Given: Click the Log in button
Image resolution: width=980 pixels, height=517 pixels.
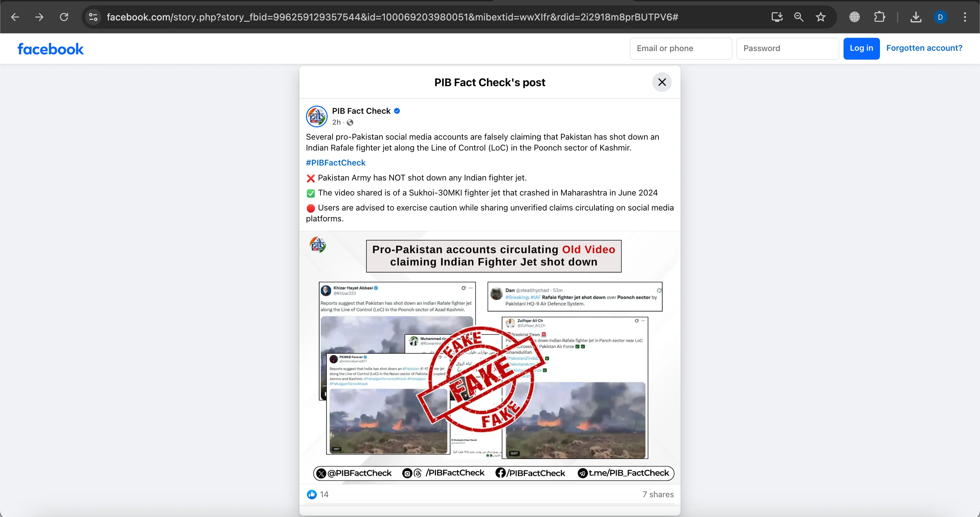Looking at the screenshot, I should (861, 48).
